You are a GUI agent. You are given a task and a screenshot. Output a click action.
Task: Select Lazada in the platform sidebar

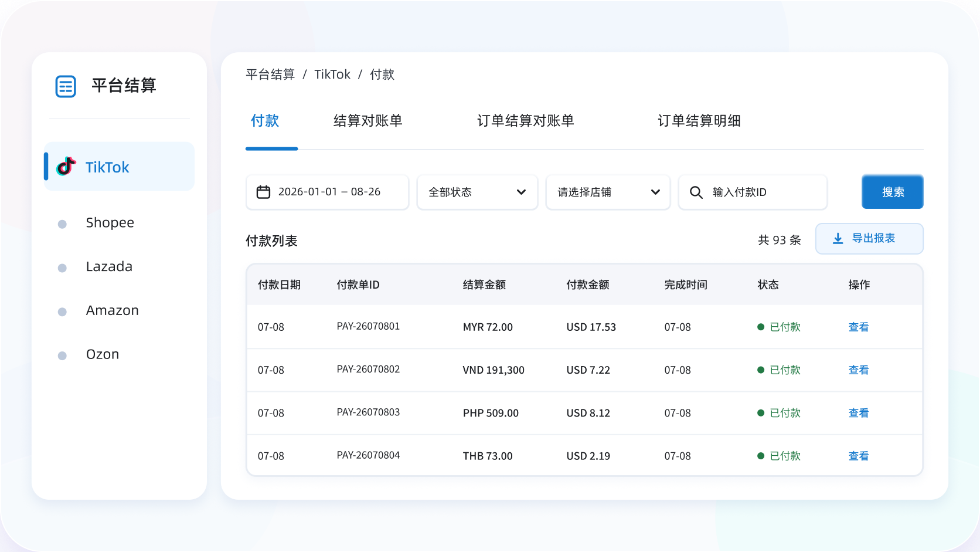tap(109, 267)
